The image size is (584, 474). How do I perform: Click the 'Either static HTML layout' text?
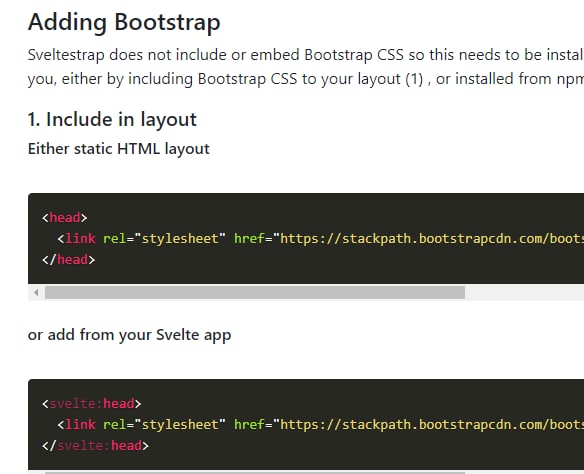[x=118, y=149]
